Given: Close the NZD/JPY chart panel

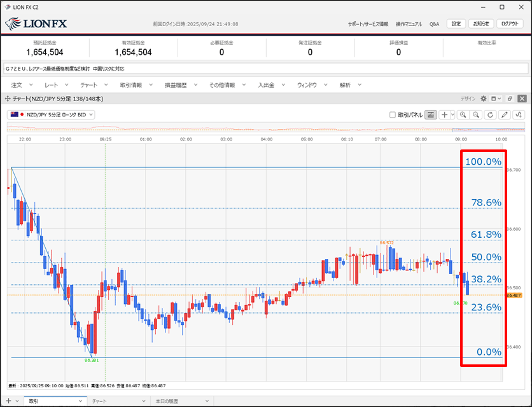Looking at the screenshot, I should coord(521,99).
